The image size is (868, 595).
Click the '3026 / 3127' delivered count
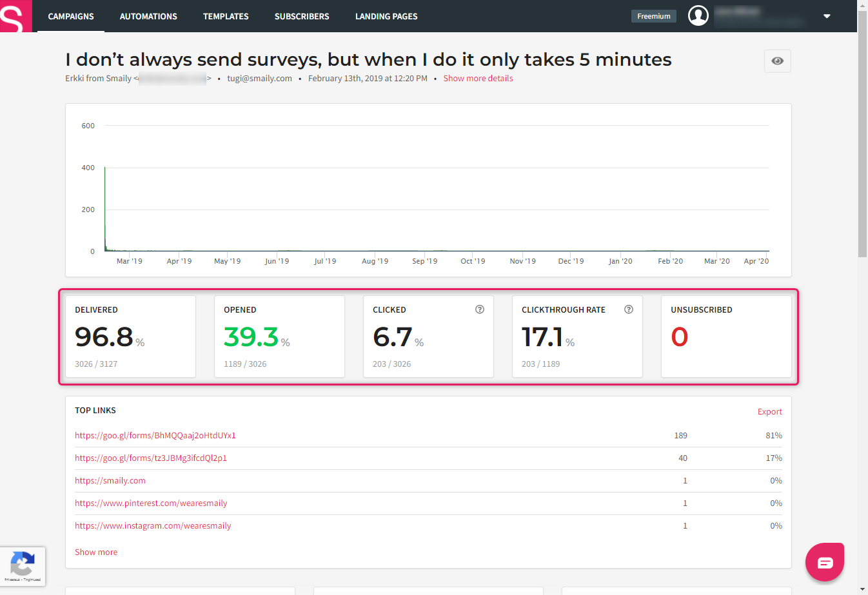(x=96, y=364)
